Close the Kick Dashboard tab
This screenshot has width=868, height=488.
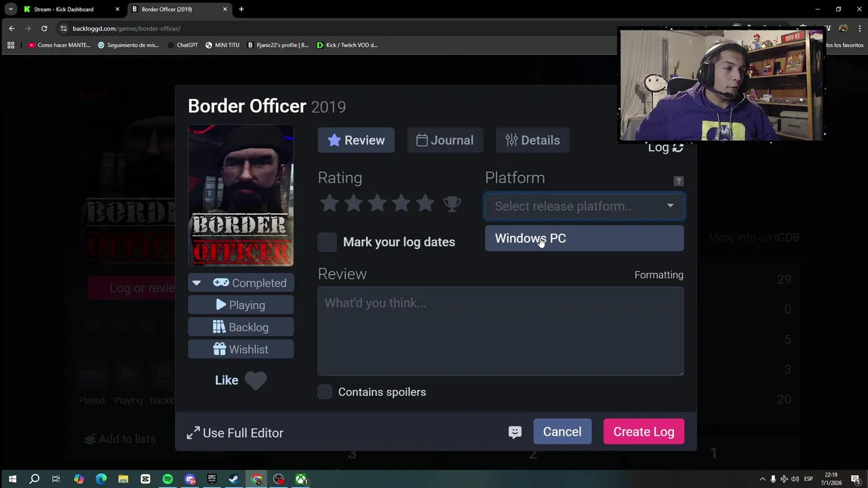click(x=117, y=9)
